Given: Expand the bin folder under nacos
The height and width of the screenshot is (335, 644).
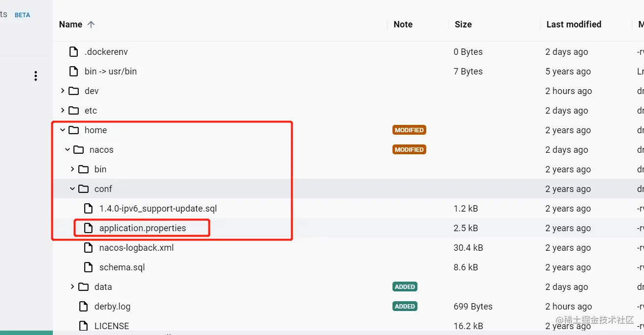Looking at the screenshot, I should (72, 169).
